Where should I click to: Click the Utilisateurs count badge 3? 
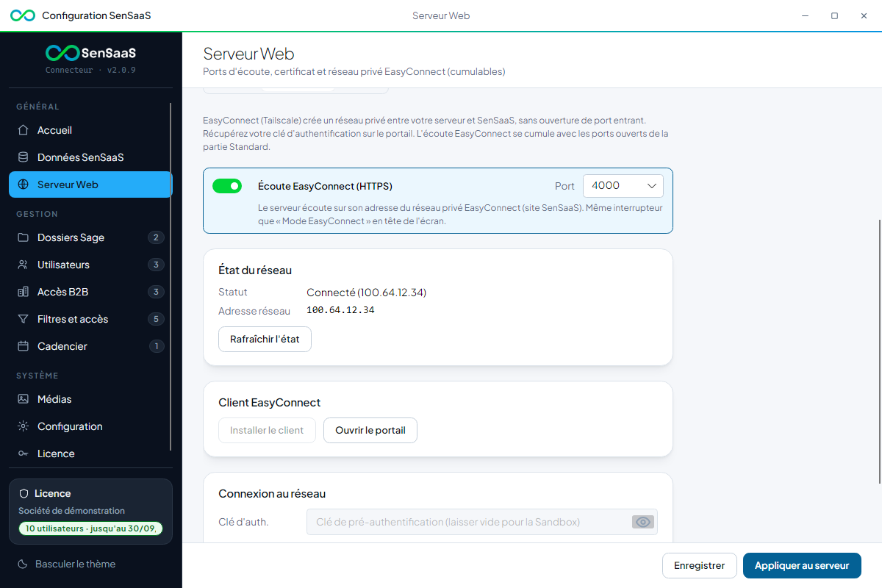coord(155,265)
